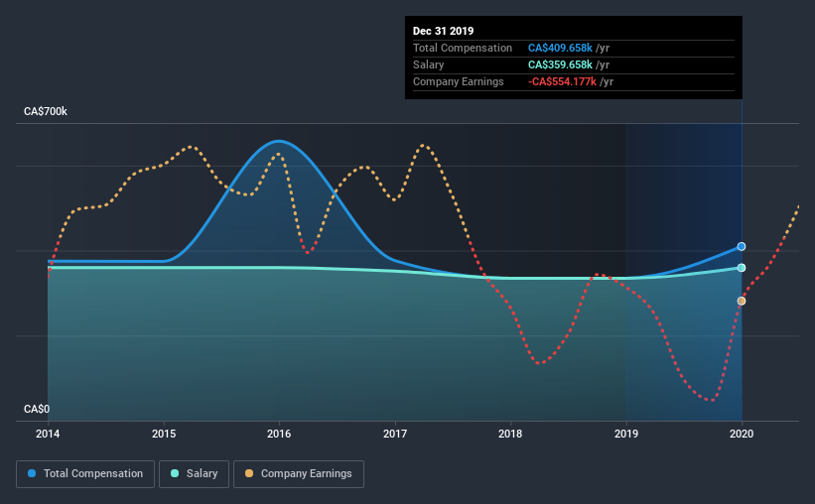Click the 2016 x-axis label
815x504 pixels.
click(279, 434)
